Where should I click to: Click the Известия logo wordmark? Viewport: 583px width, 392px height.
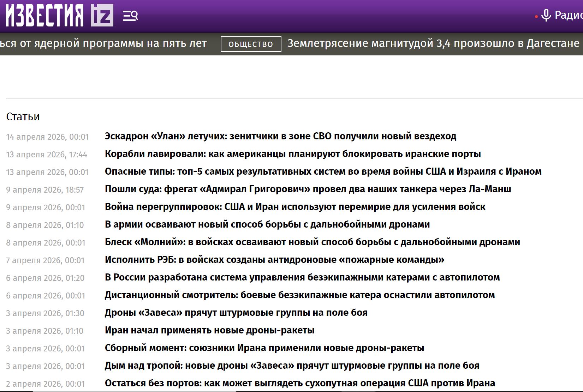coord(45,16)
